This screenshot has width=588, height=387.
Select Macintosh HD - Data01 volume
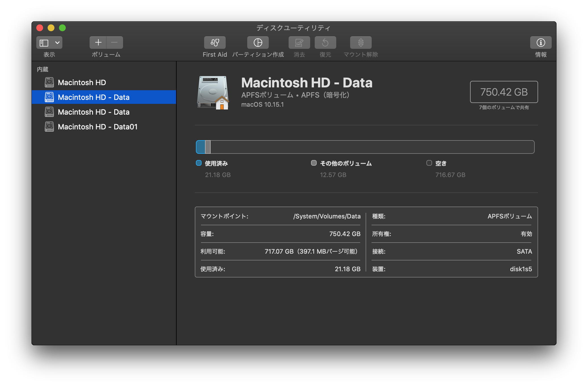pos(98,127)
